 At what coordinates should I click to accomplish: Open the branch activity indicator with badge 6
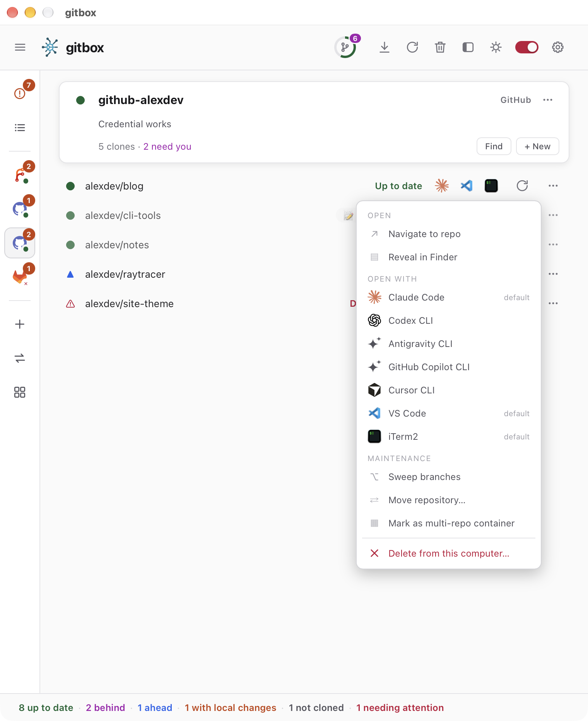(x=345, y=47)
